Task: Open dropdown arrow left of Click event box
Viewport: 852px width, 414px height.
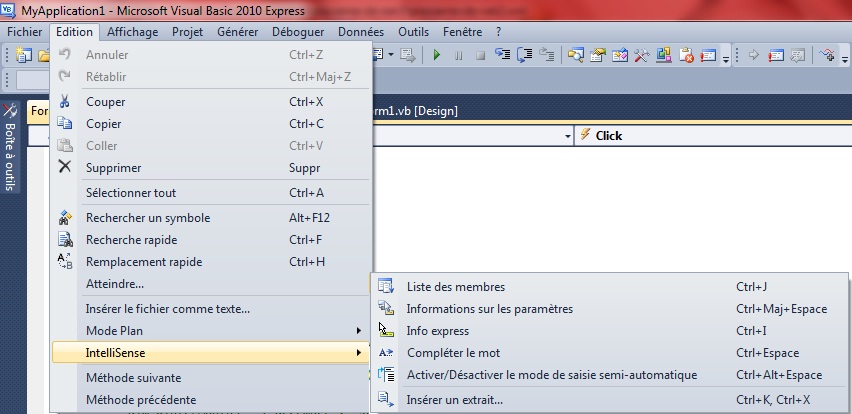Action: point(568,136)
